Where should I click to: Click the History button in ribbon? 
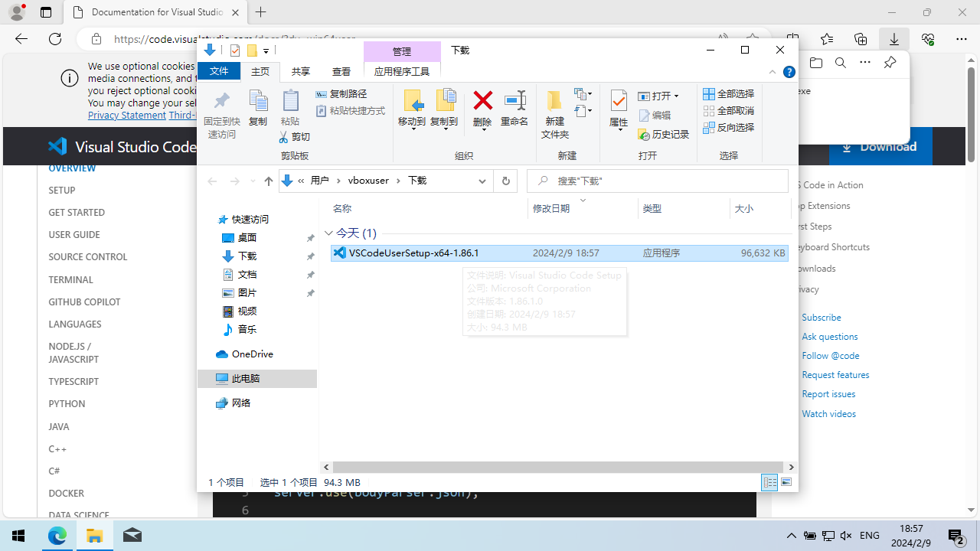click(x=664, y=134)
